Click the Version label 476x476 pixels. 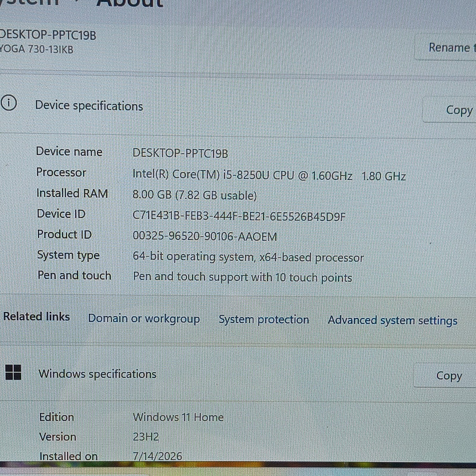click(x=58, y=436)
